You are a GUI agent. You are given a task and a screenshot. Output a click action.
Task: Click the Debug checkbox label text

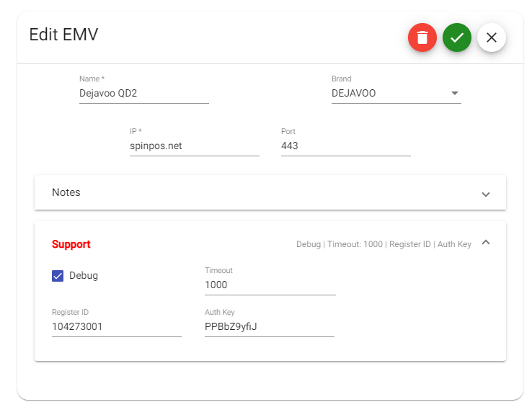[x=84, y=275]
